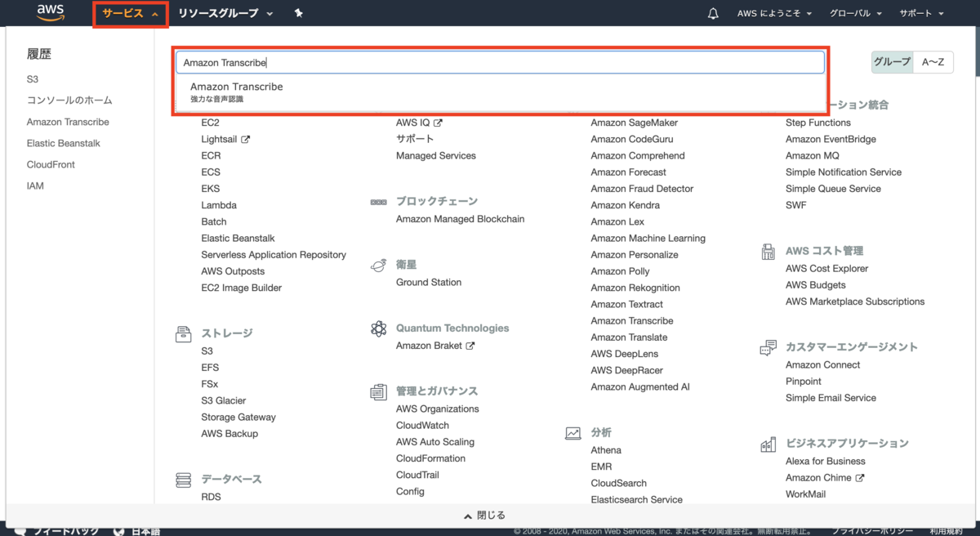Open コンソールのホーム from history
The image size is (980, 536).
tap(69, 100)
